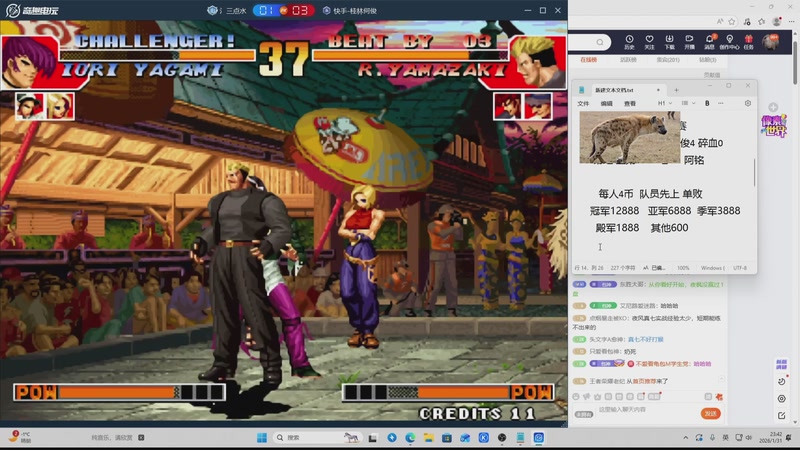Open browser profile avatar icon

coord(777,21)
